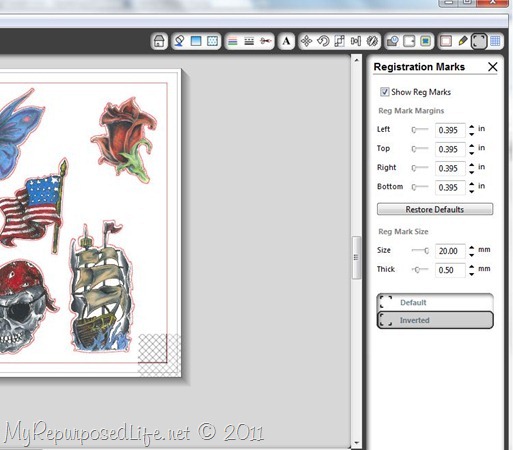Increase Left margin with up arrow
This screenshot has width=513, height=450.
pyautogui.click(x=471, y=127)
